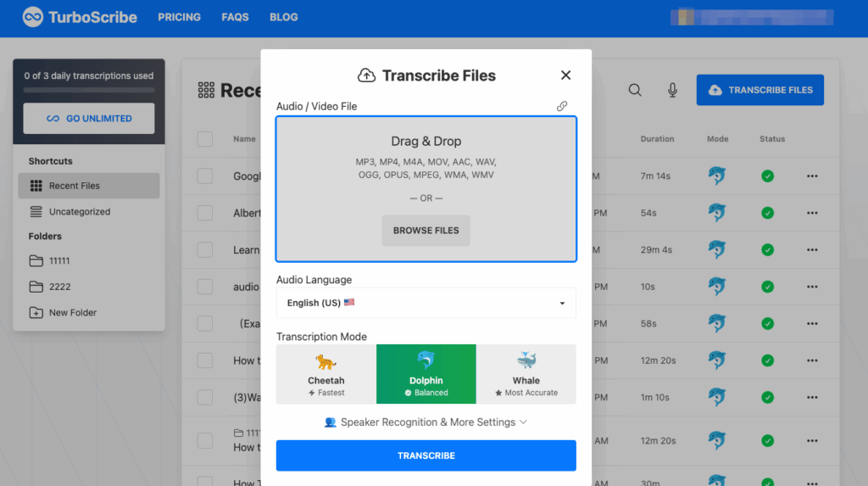This screenshot has height=486, width=868.
Task: Select Cheetah fastest transcription mode
Action: click(x=326, y=374)
